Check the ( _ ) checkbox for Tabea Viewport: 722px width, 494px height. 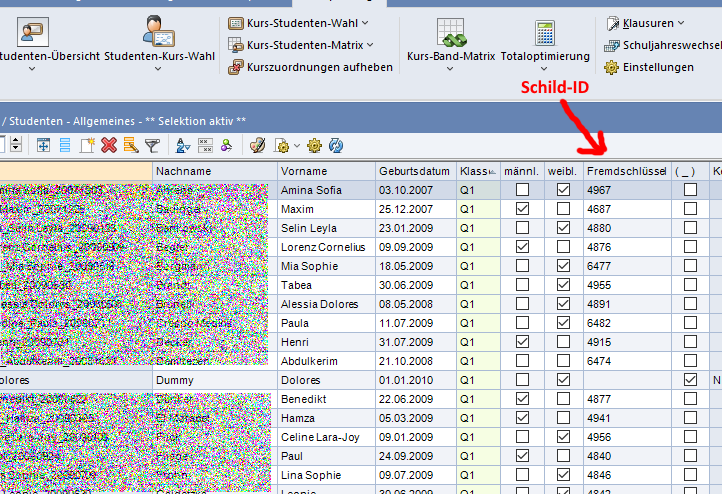click(690, 285)
